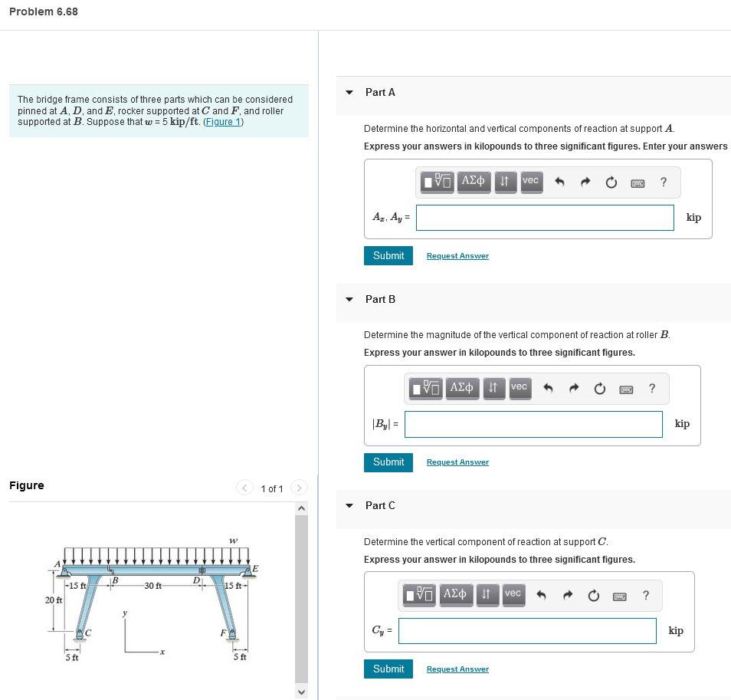The height and width of the screenshot is (700, 731).
Task: Reset Part C answer with refresh icon
Action: [x=594, y=596]
